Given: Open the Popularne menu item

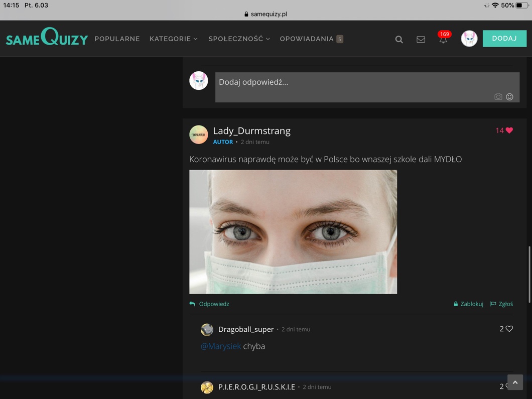Looking at the screenshot, I should click(x=117, y=39).
